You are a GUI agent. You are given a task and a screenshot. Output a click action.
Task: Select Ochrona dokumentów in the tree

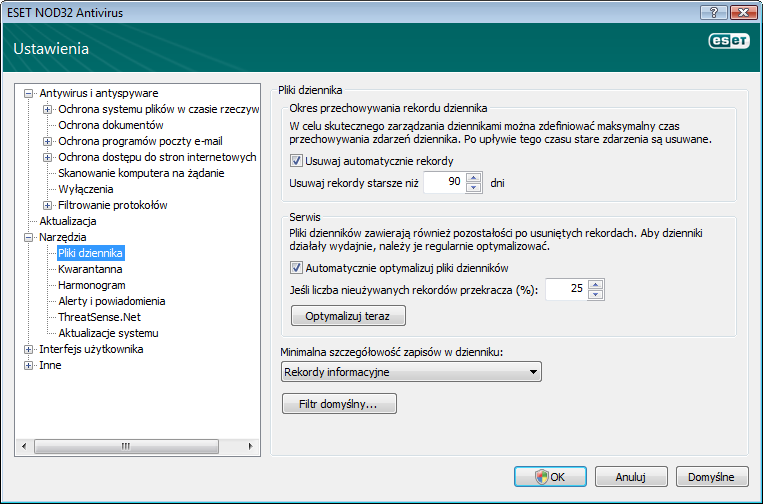coord(111,125)
